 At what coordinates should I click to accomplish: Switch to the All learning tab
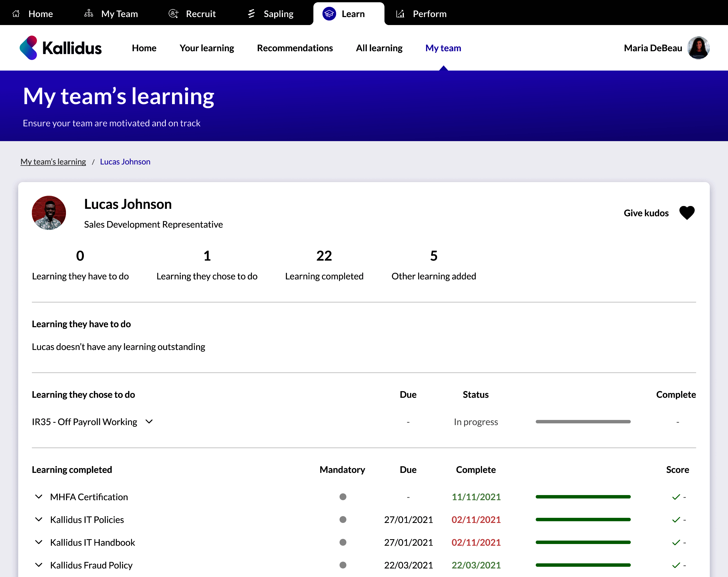coord(379,48)
